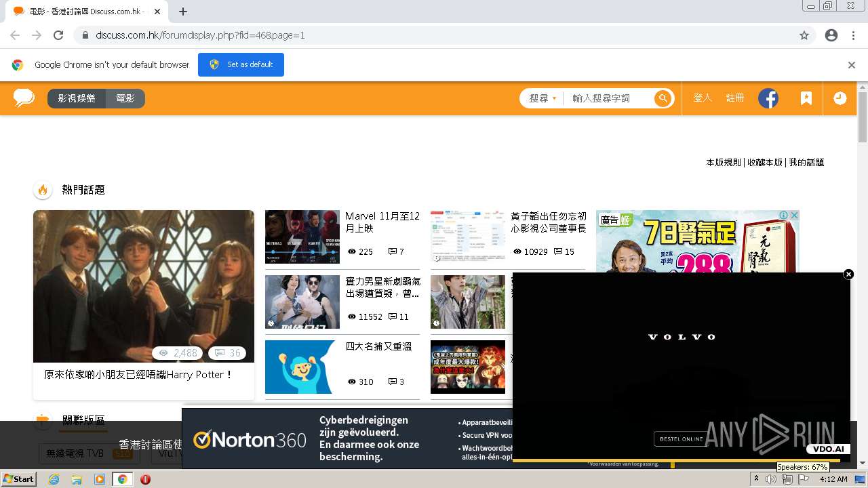Viewport: 868px width, 488px height.
Task: Bookmark this page with the star icon
Action: point(804,35)
